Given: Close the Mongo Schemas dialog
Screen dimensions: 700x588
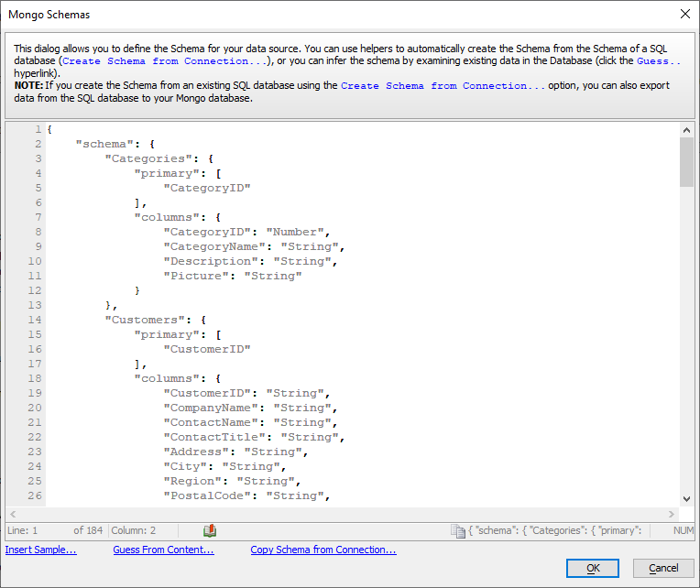Looking at the screenshot, I should (684, 15).
